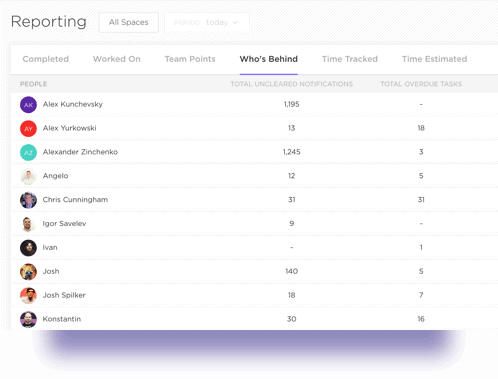Click Chris Cunningham's profile photo

(x=28, y=200)
